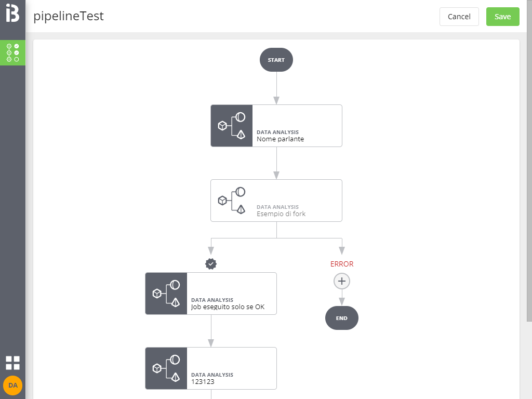Image resolution: width=532 pixels, height=399 pixels.
Task: Click the orange DA user avatar
Action: [12, 385]
